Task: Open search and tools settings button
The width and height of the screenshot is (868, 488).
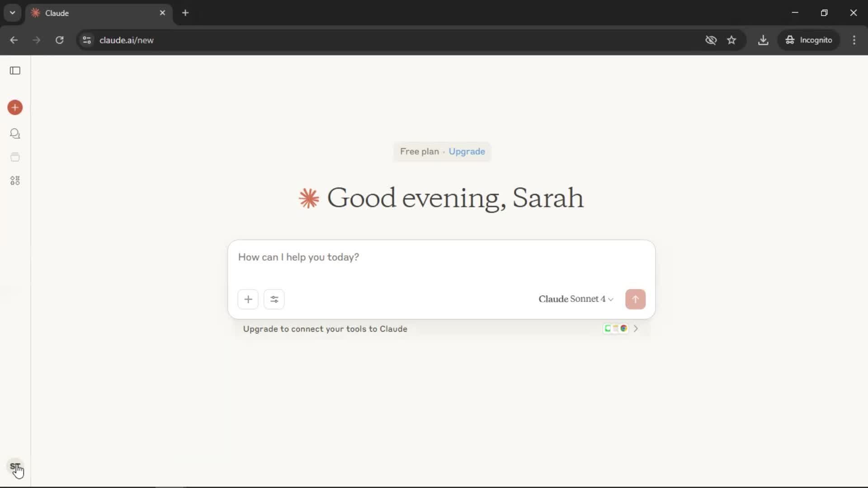Action: coord(274,299)
